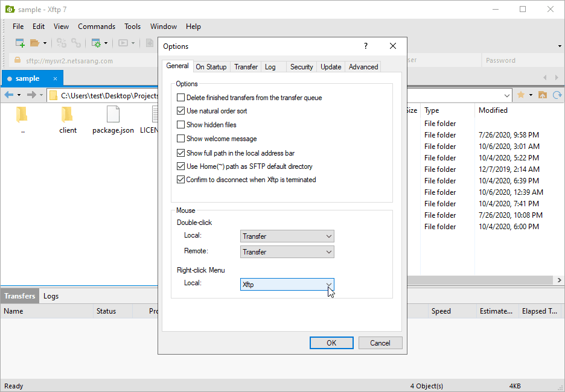This screenshot has height=392, width=565.
Task: Expand the Properties gear dropdown arrow
Action: 106,43
